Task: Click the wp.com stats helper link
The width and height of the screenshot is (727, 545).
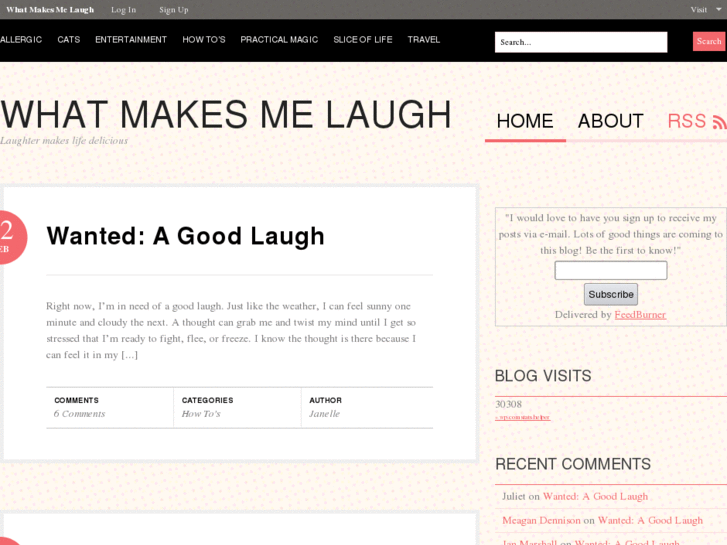Action: click(x=523, y=417)
